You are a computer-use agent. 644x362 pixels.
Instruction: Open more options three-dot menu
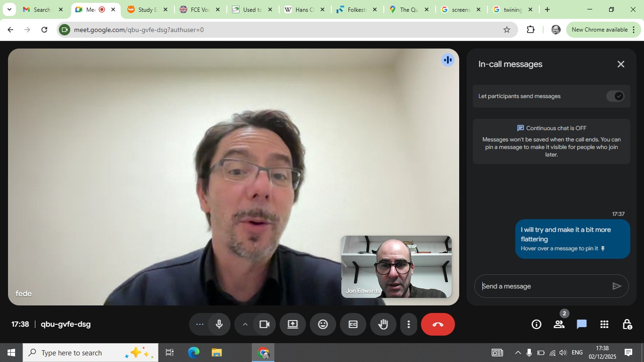click(x=409, y=324)
